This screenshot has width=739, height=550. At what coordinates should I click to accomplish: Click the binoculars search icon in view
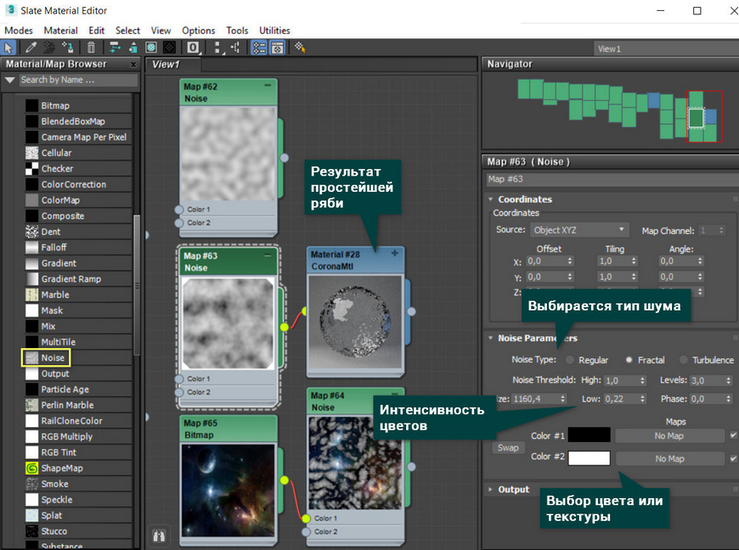(x=158, y=536)
